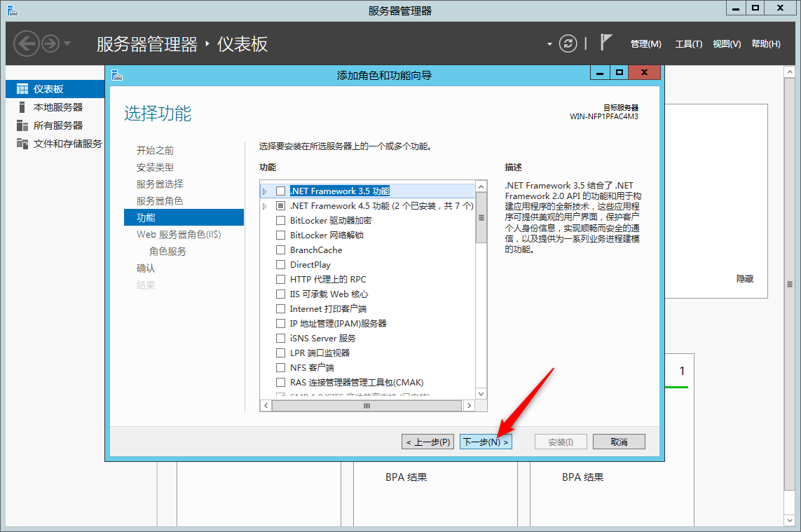Open the dropdown arrow left of refresh
This screenshot has height=532, width=801.
click(x=549, y=44)
